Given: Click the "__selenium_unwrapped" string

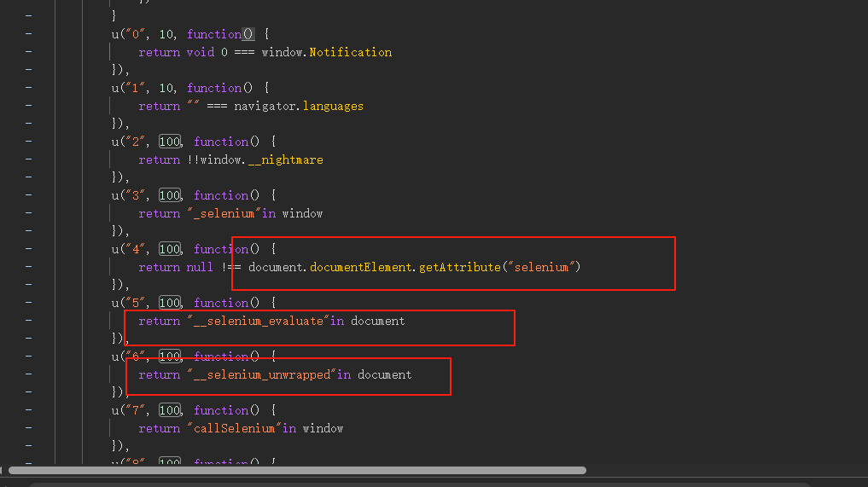Looking at the screenshot, I should 262,374.
